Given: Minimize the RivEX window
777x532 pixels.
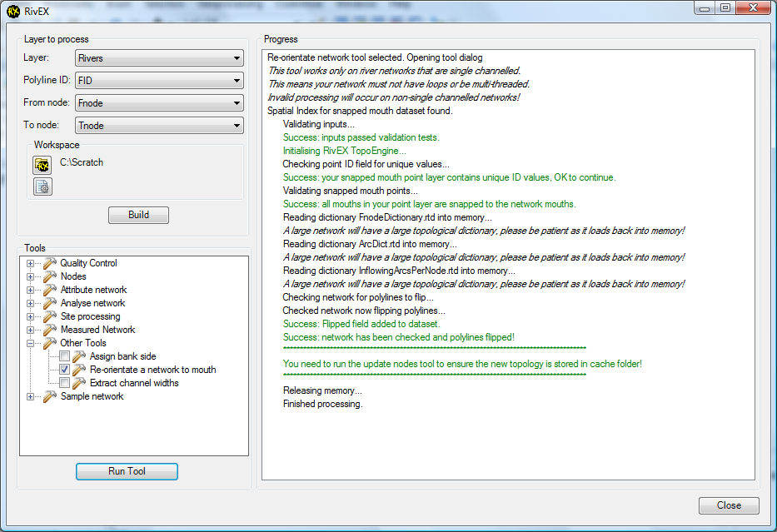Looking at the screenshot, I should click(705, 8).
